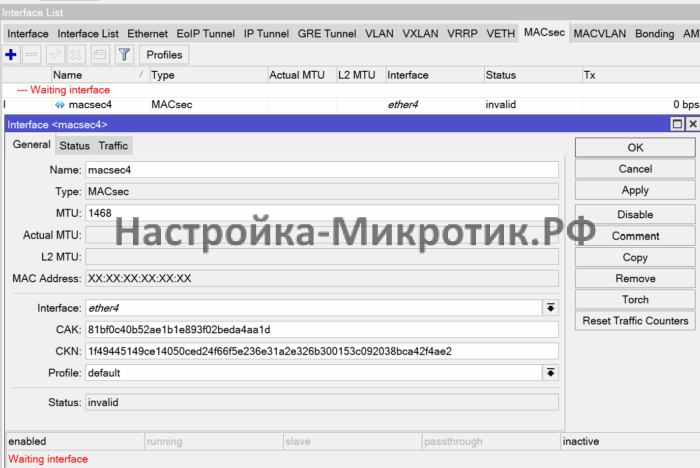Viewport: 700px width, 468px height.
Task: Expand the Profile default dropdown arrow
Action: (550, 372)
